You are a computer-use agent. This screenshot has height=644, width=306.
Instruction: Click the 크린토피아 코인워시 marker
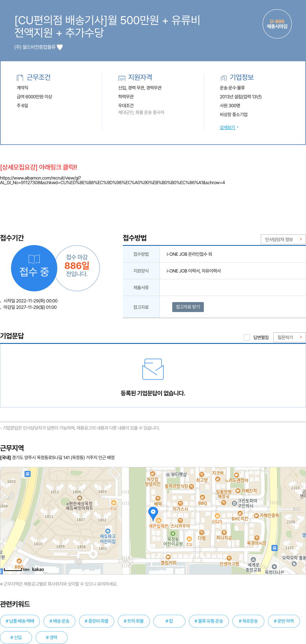tap(234, 503)
